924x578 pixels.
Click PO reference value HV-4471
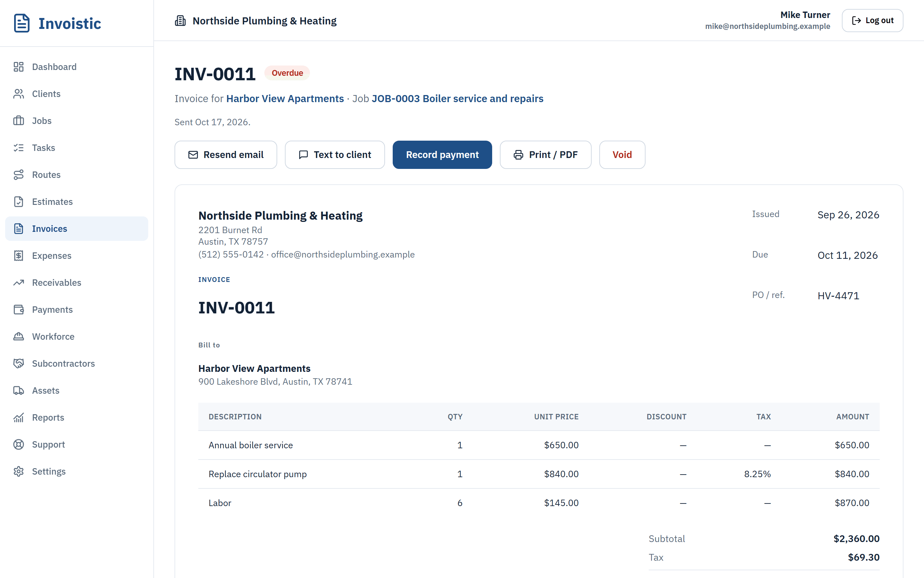(x=838, y=295)
